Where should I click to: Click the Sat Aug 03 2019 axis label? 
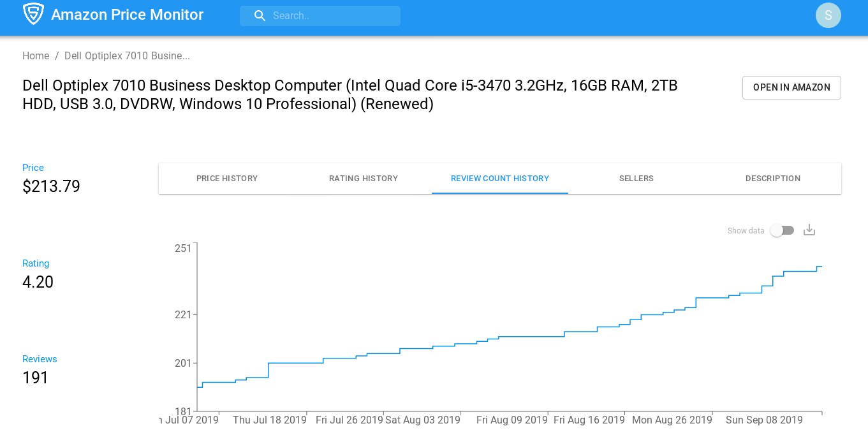point(423,420)
